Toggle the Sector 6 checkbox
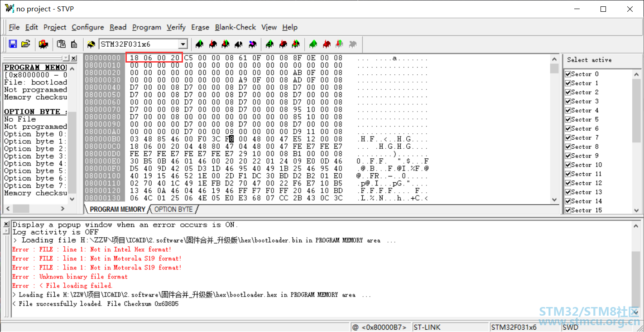Screen dimensions: 644x332 click(x=568, y=128)
